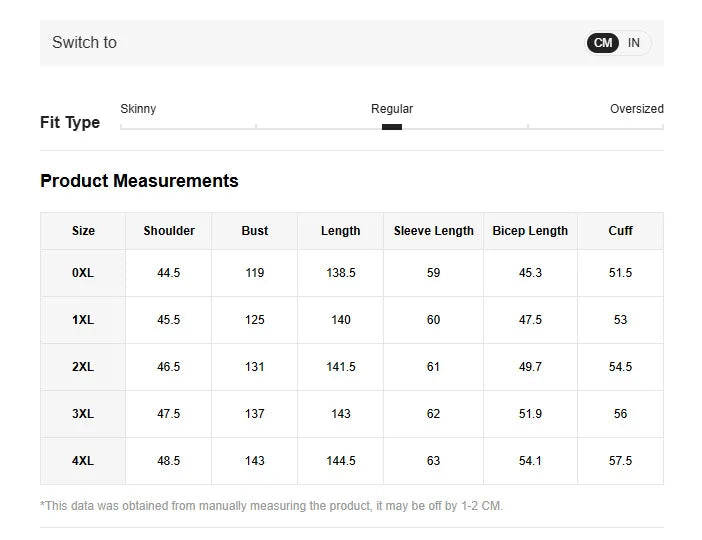The width and height of the screenshot is (702, 540).
Task: Click the Shoulder column header
Action: [169, 231]
